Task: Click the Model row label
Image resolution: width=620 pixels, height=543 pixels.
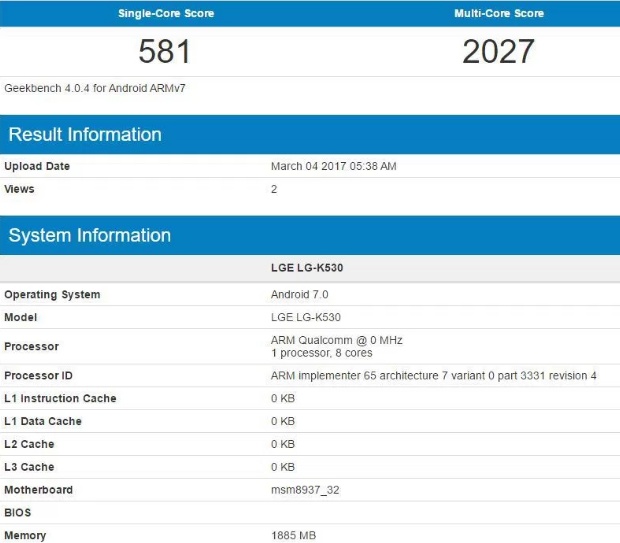Action: click(21, 318)
